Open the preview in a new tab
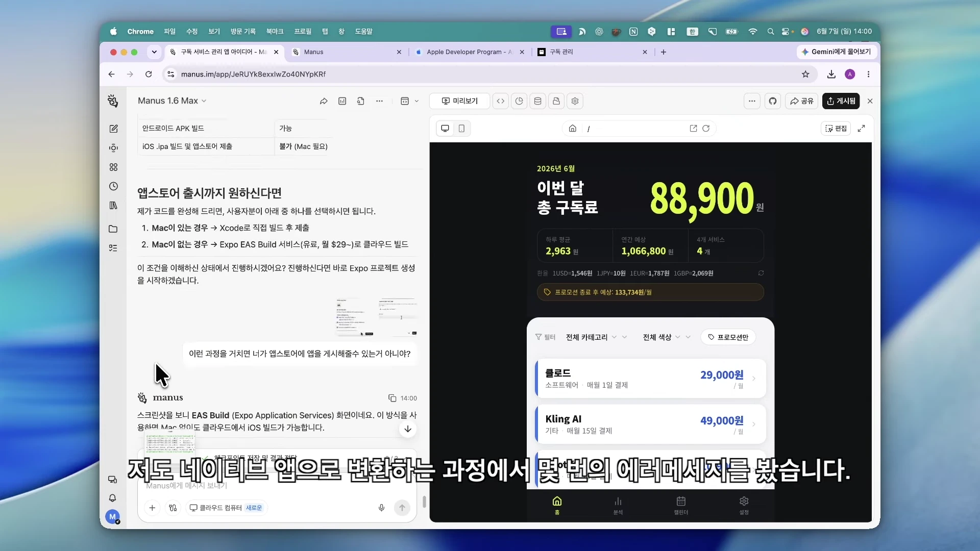980x551 pixels. pos(693,129)
